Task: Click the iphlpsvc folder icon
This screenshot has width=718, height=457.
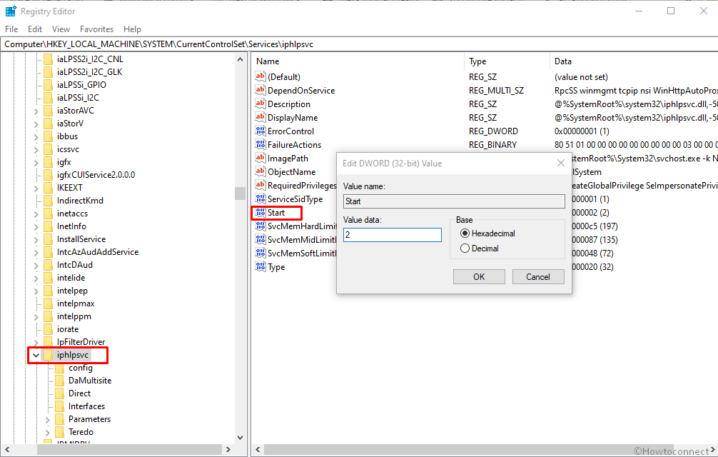Action: point(48,355)
